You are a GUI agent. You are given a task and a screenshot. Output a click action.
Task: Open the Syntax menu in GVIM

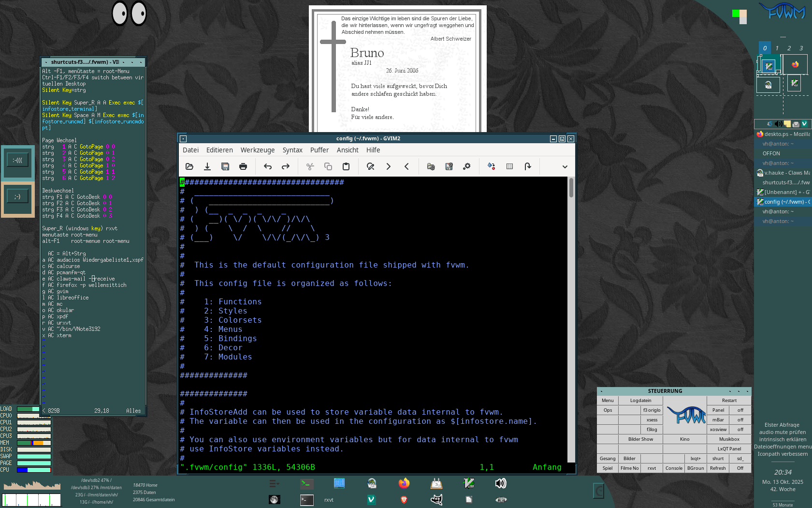click(292, 150)
